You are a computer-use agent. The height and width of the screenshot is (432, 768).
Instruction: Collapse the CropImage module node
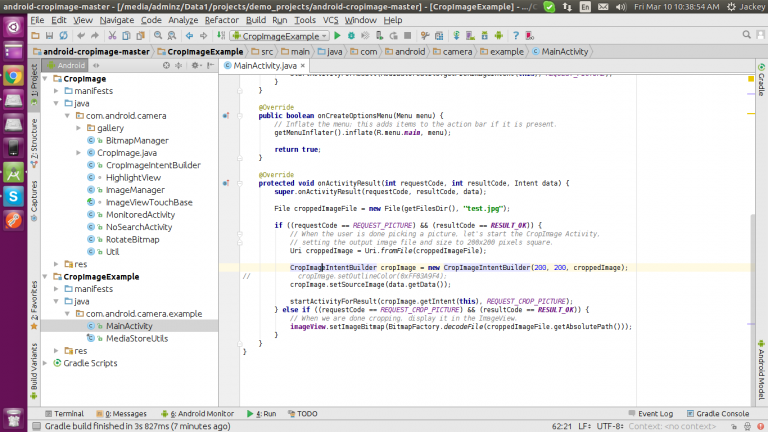[x=44, y=77]
